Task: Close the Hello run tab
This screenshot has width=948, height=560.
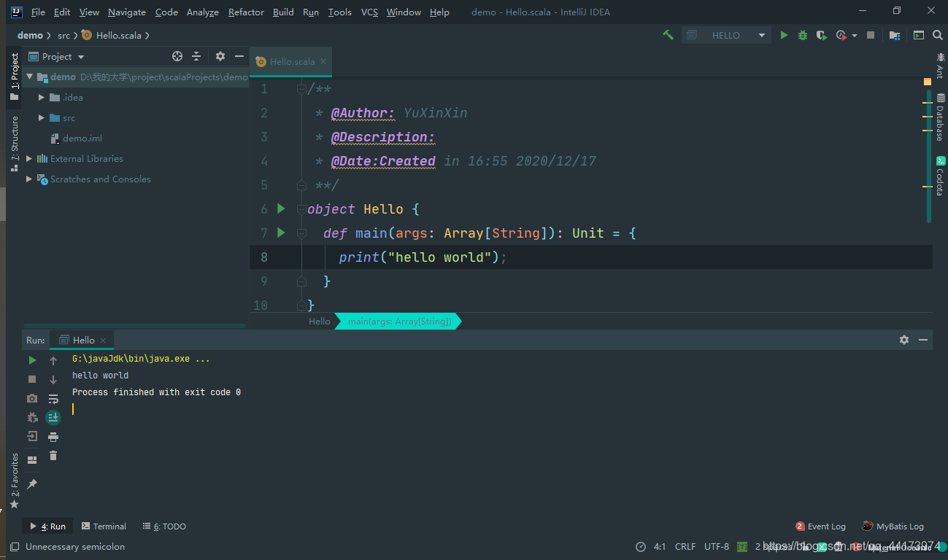Action: point(103,341)
